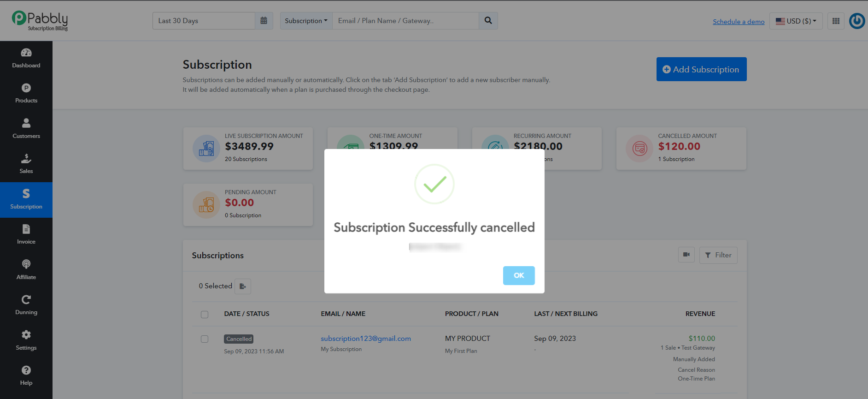
Task: Expand the Subscription search type dropdown
Action: (x=306, y=21)
